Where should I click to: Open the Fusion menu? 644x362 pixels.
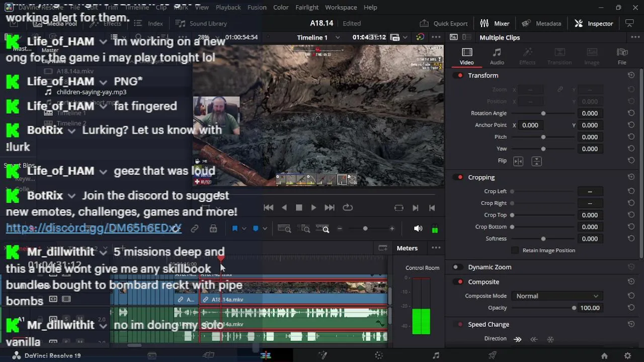[x=257, y=7]
